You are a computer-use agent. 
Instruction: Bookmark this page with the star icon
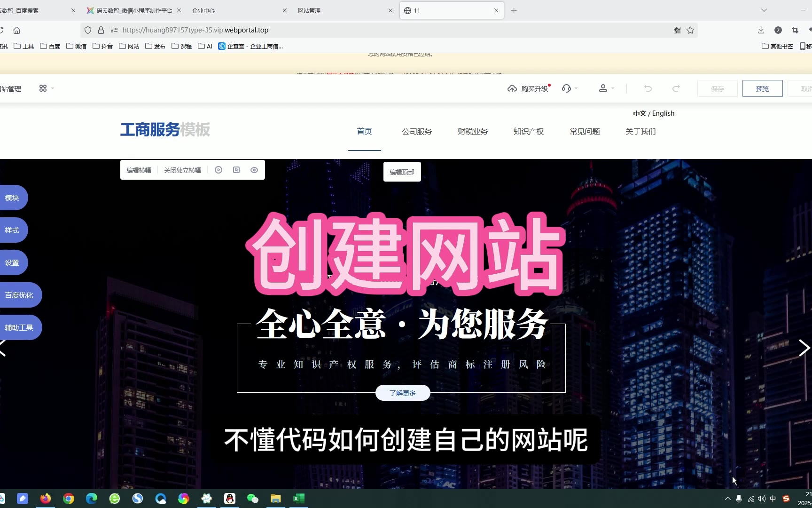pos(690,30)
